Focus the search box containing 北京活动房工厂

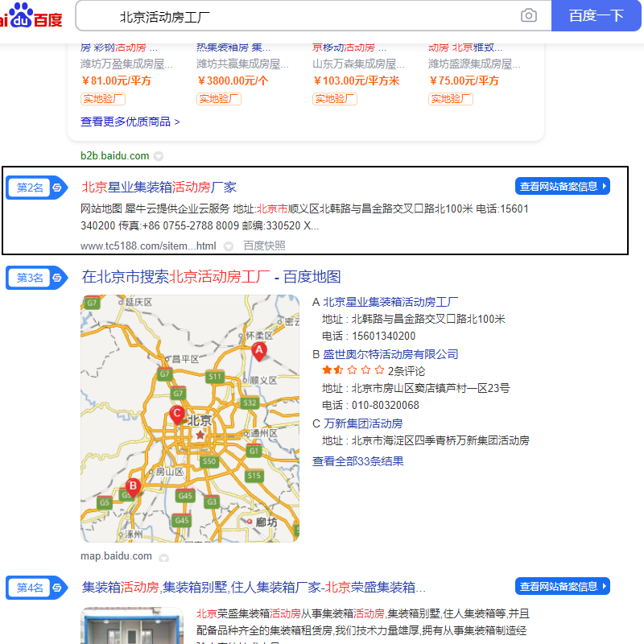[313, 16]
